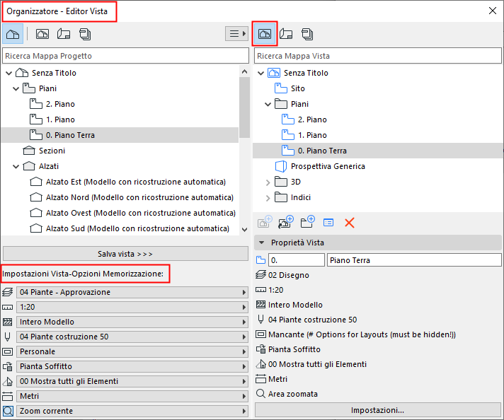This screenshot has width=504, height=420.
Task: Click Salva vista >>> button
Action: pos(126,254)
